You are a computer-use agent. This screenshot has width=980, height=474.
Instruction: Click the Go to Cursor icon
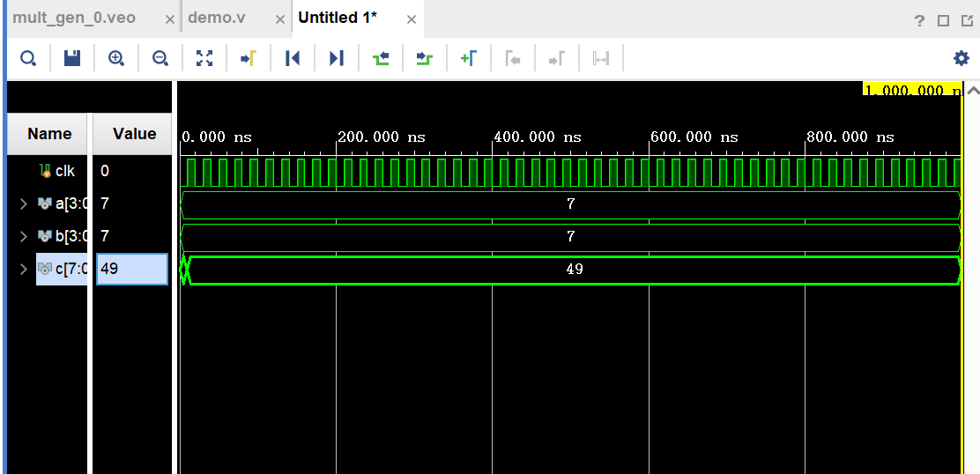pos(249,59)
